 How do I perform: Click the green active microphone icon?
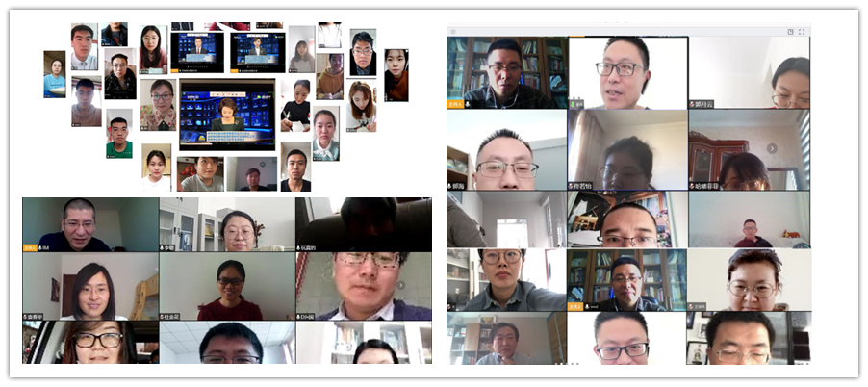(x=572, y=103)
